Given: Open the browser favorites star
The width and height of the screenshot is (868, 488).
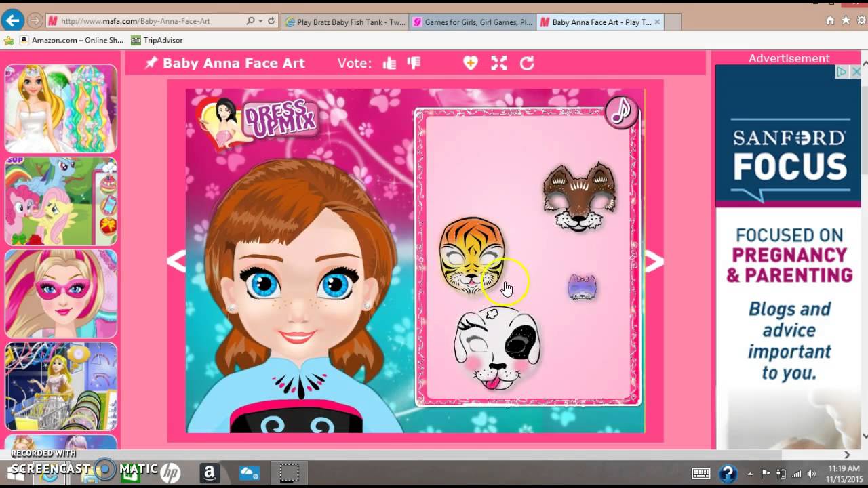Looking at the screenshot, I should coord(846,21).
